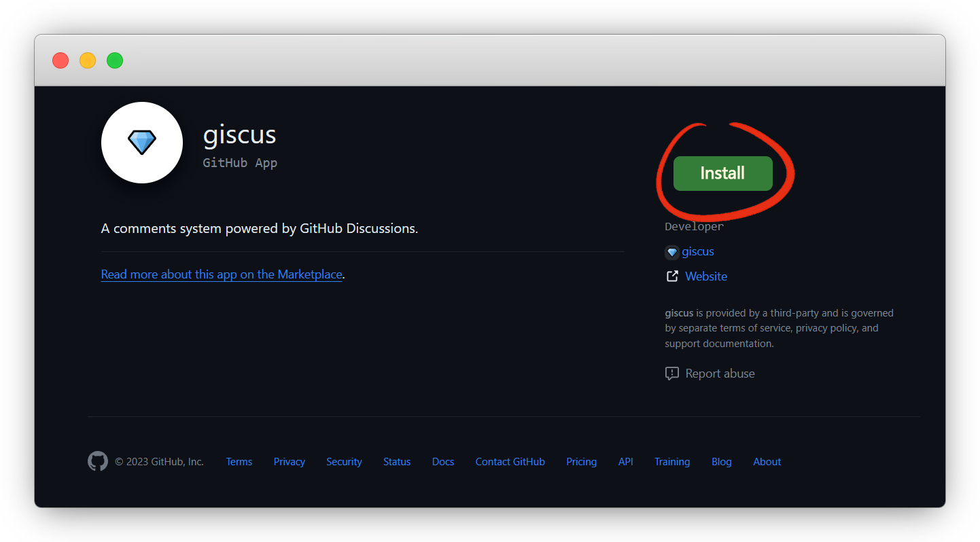
Task: Open the Docs footer link
Action: pos(443,462)
